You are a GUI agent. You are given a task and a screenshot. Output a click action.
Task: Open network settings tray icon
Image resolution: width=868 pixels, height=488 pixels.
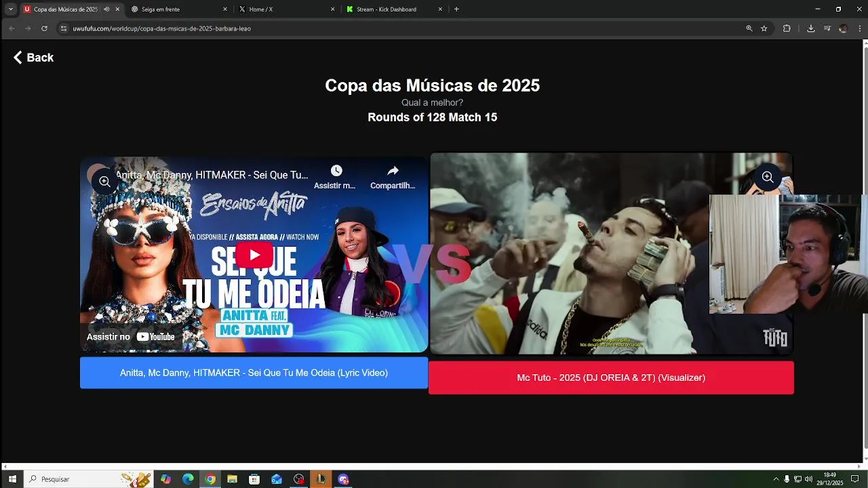click(797, 479)
